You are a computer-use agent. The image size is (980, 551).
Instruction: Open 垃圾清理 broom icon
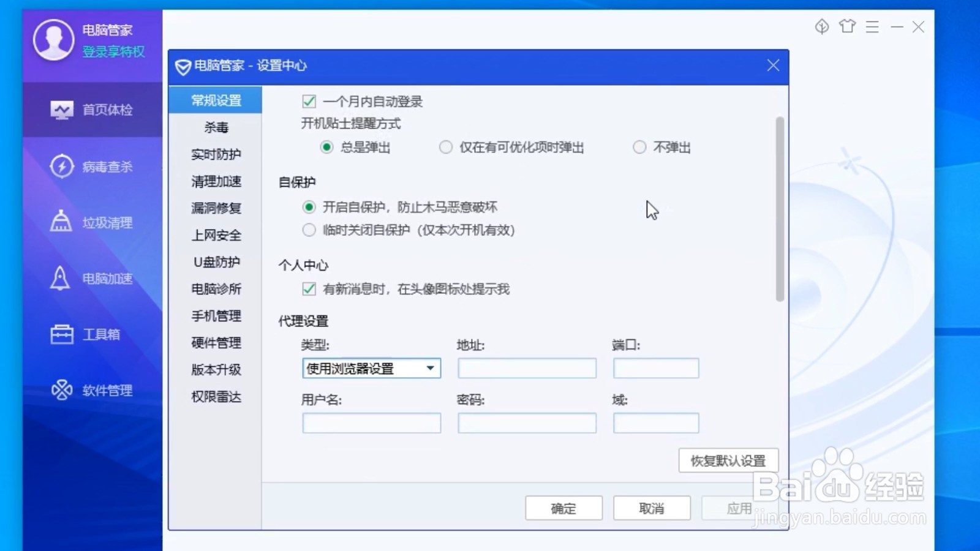point(61,222)
